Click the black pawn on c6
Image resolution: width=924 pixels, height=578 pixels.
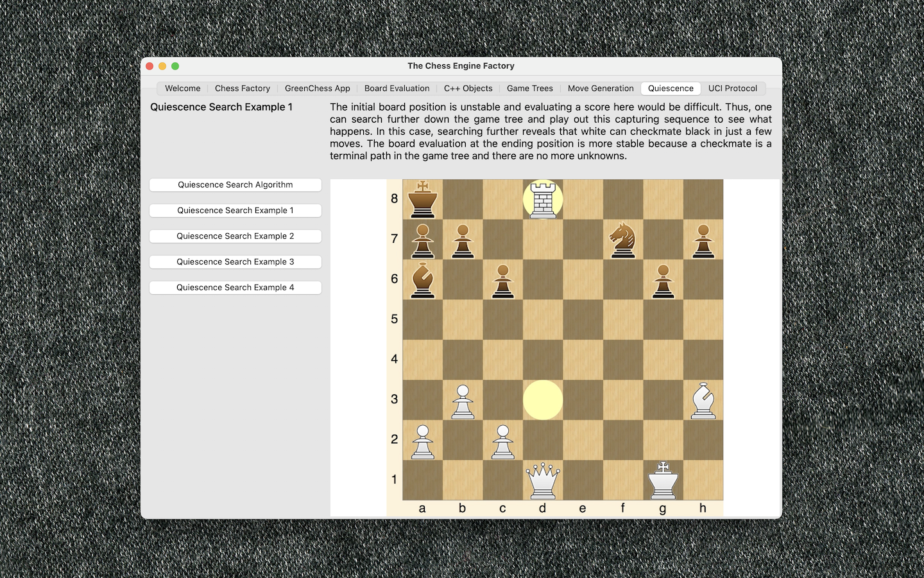pyautogui.click(x=503, y=279)
